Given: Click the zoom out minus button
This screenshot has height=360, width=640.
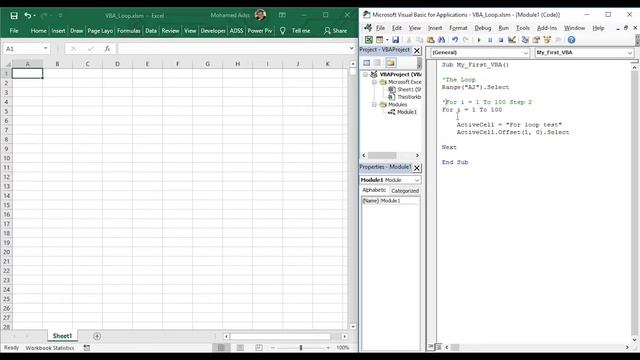Looking at the screenshot, I should point(273,348).
